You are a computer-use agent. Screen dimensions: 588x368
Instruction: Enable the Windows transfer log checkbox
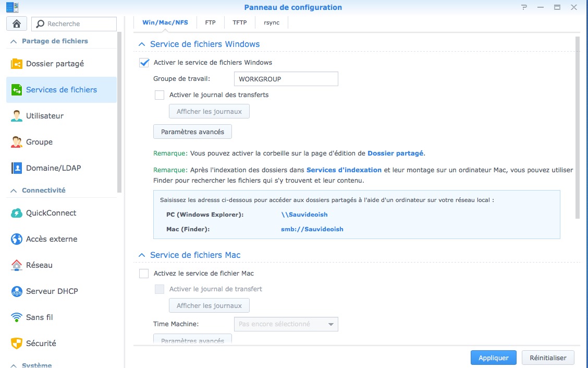click(160, 95)
